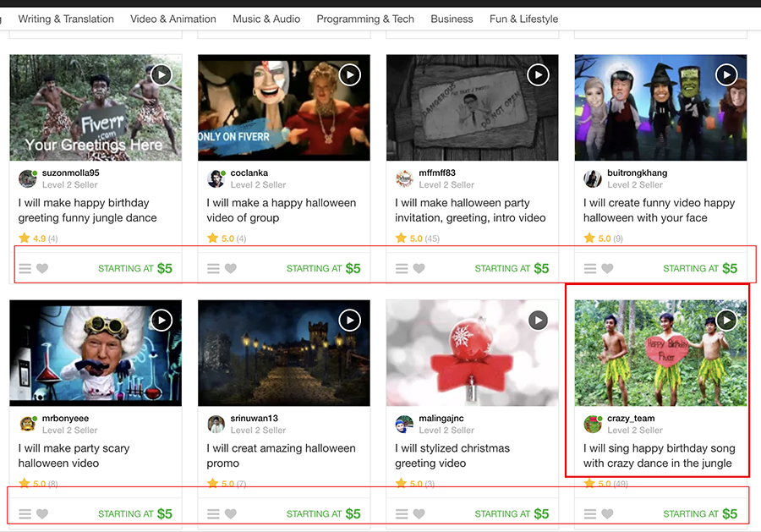Open list menu icon on buitrongkhang's card

click(x=589, y=268)
